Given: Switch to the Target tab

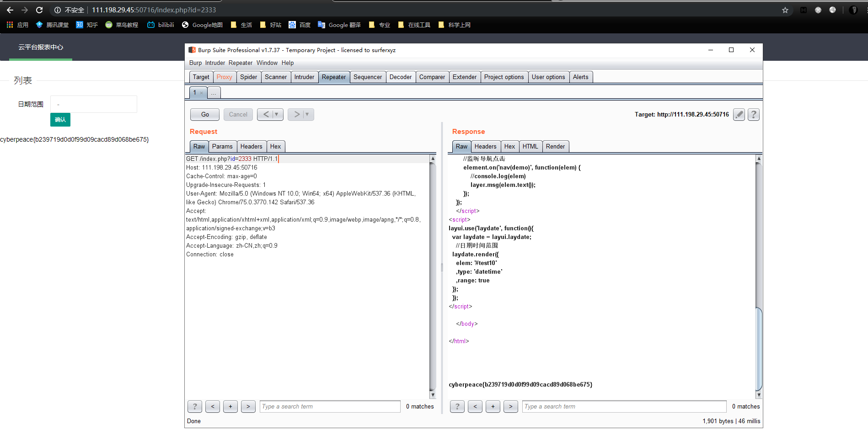Looking at the screenshot, I should click(x=201, y=77).
